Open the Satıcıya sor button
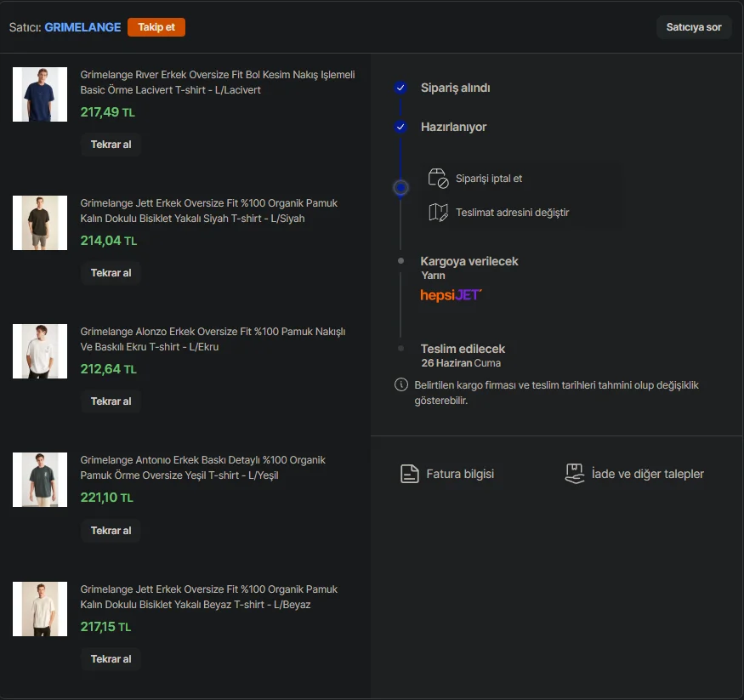This screenshot has width=744, height=700. 694,27
